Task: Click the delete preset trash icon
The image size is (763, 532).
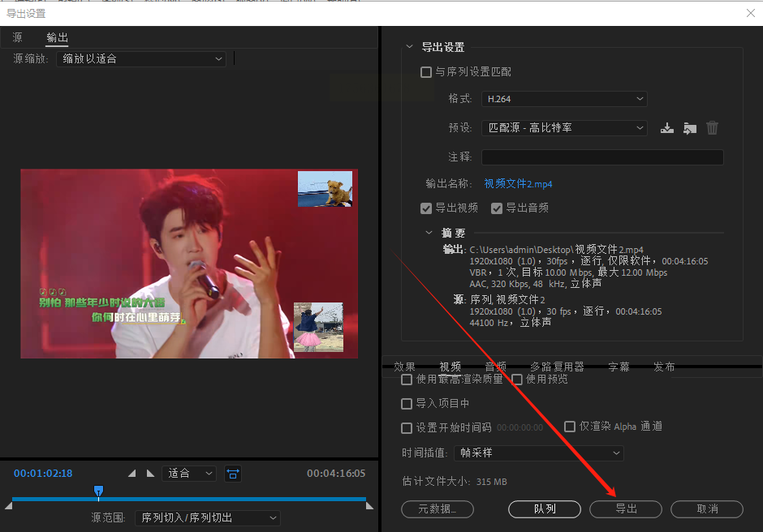Action: point(712,128)
